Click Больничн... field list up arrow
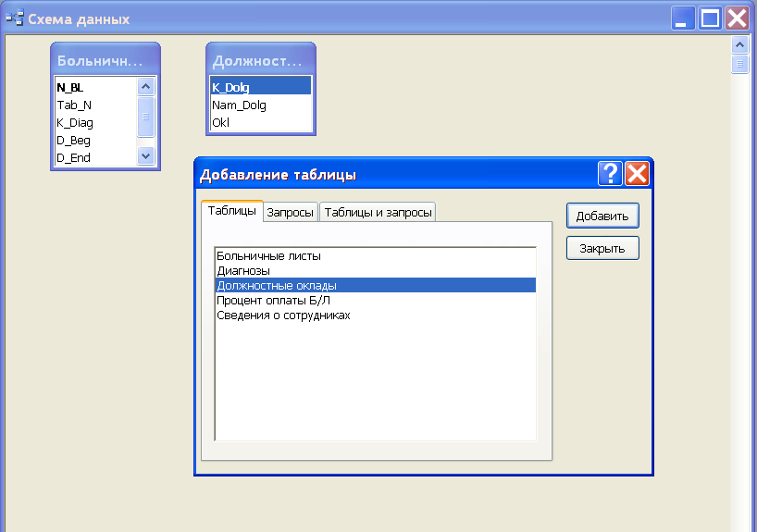 point(146,86)
